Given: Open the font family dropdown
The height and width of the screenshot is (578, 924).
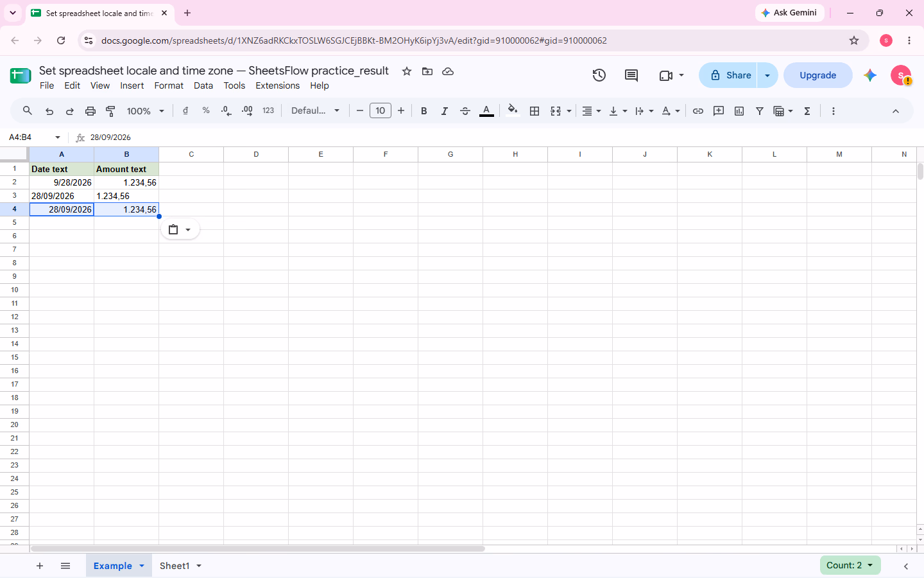Looking at the screenshot, I should pos(315,111).
